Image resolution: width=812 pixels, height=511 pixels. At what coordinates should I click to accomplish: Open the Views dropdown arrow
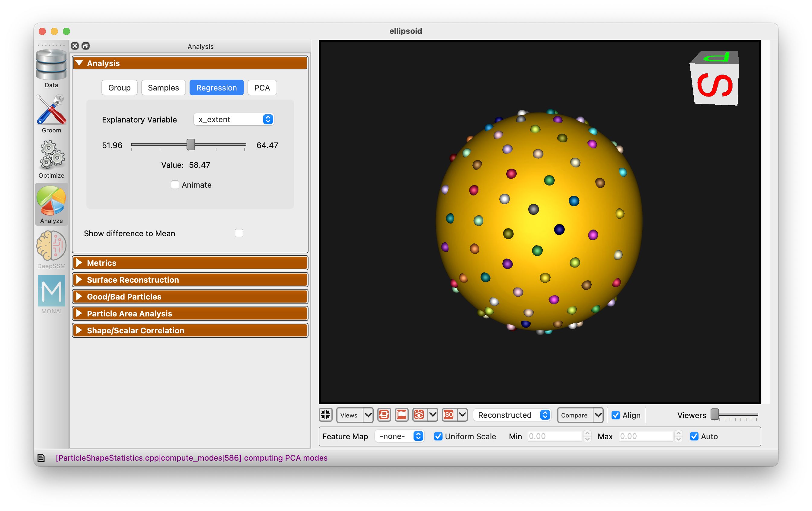[368, 415]
